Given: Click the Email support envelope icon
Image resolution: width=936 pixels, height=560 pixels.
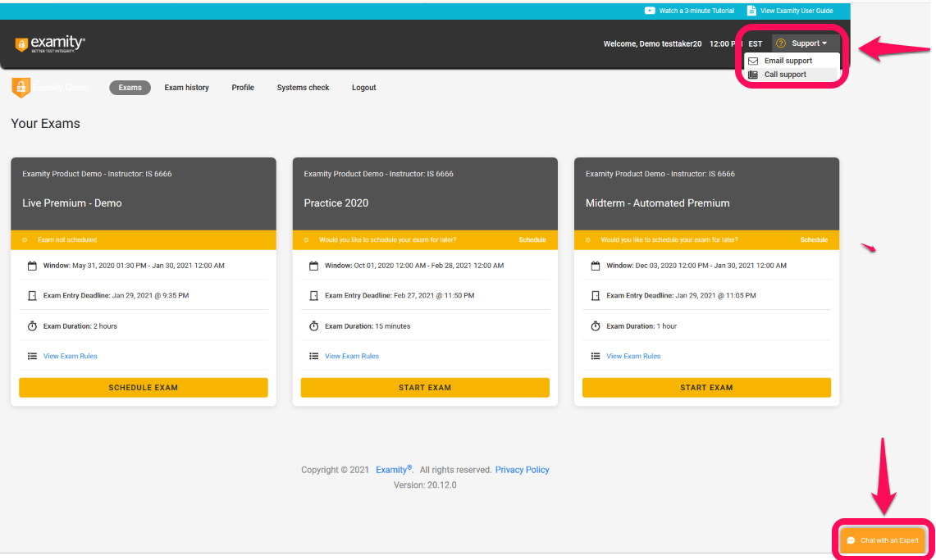Looking at the screenshot, I should (753, 61).
